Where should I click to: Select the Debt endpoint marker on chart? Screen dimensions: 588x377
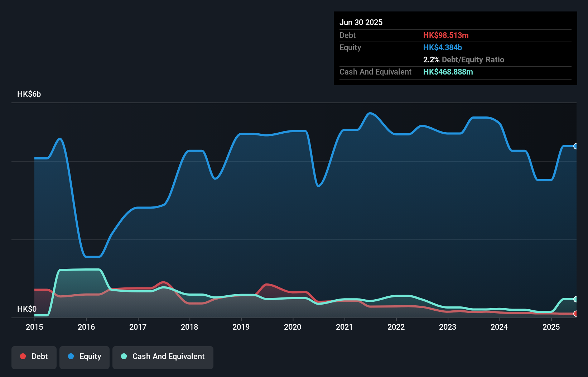(576, 314)
